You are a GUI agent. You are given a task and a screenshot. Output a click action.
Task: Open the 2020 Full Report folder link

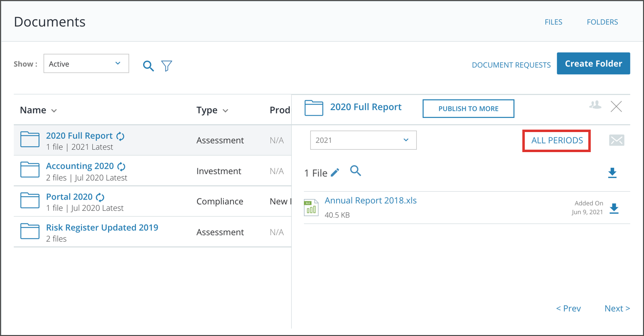(x=79, y=135)
